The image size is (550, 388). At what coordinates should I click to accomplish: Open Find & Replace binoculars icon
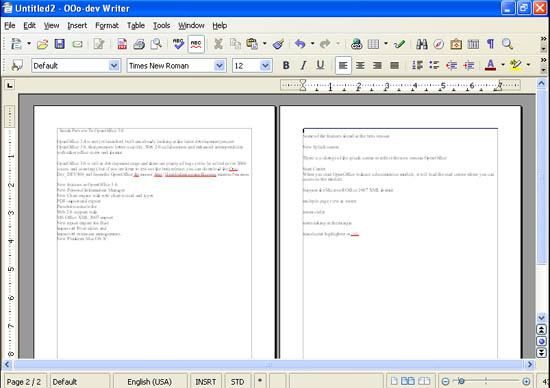[421, 44]
